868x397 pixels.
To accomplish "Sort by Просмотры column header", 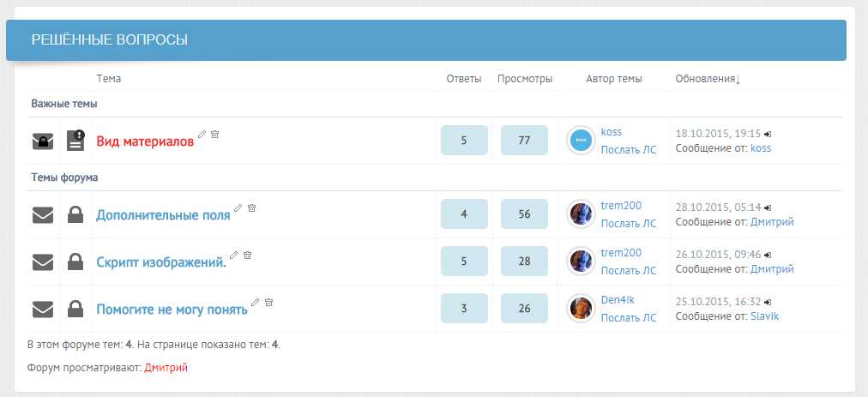I will [x=525, y=79].
